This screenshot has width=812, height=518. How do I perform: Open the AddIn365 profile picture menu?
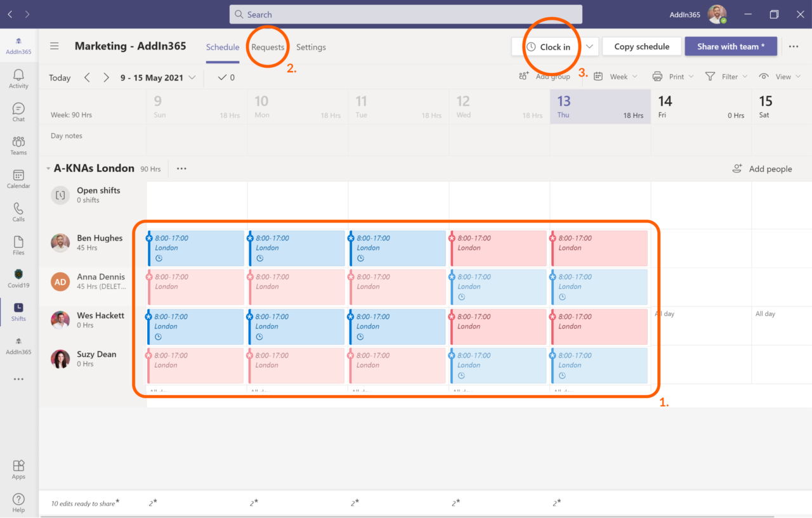tap(716, 14)
